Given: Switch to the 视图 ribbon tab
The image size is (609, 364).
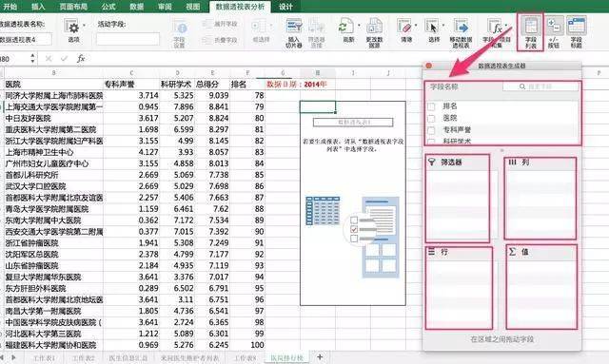Looking at the screenshot, I should [x=193, y=7].
